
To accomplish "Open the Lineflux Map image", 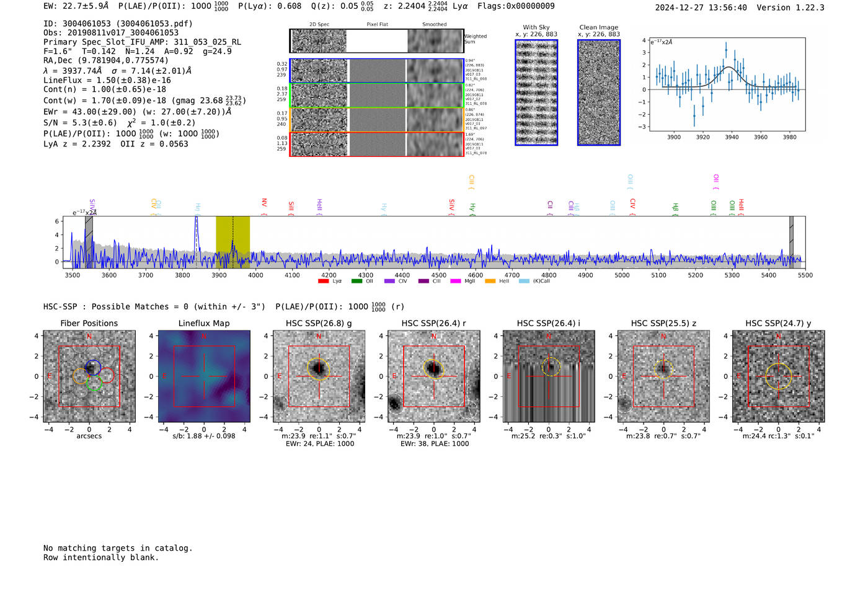I will [204, 376].
